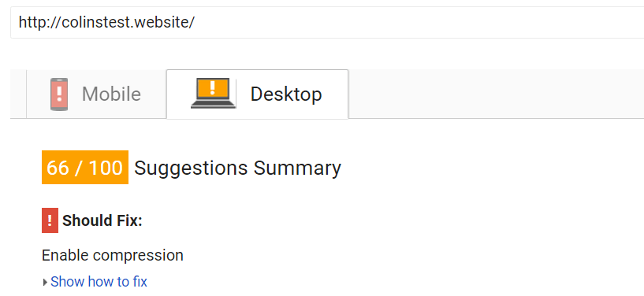Click the exclamation mark inside the phone icon
The height and width of the screenshot is (296, 644).
coord(59,94)
